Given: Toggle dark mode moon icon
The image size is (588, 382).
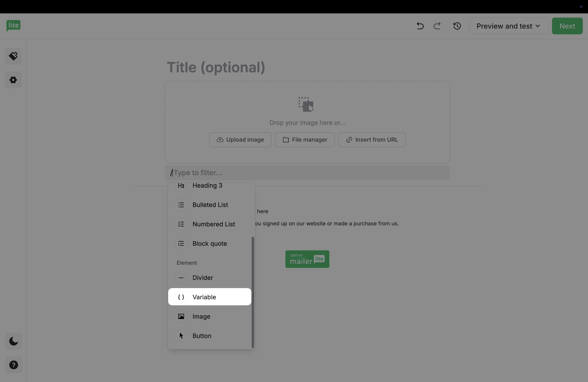Looking at the screenshot, I should [x=14, y=341].
